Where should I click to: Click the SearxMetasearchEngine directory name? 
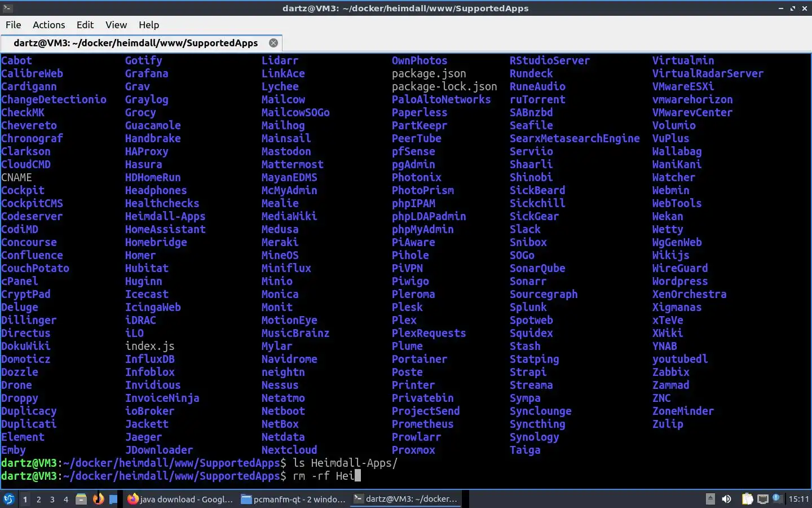pyautogui.click(x=575, y=138)
